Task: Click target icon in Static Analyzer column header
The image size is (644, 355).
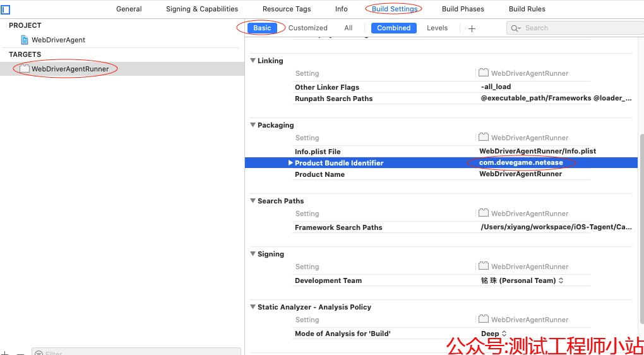Action: tap(484, 319)
